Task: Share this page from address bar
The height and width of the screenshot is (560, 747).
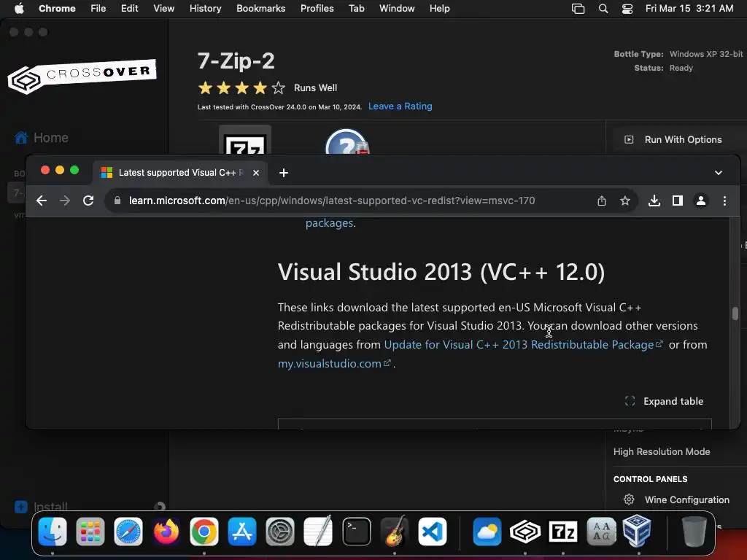Action: tap(602, 201)
